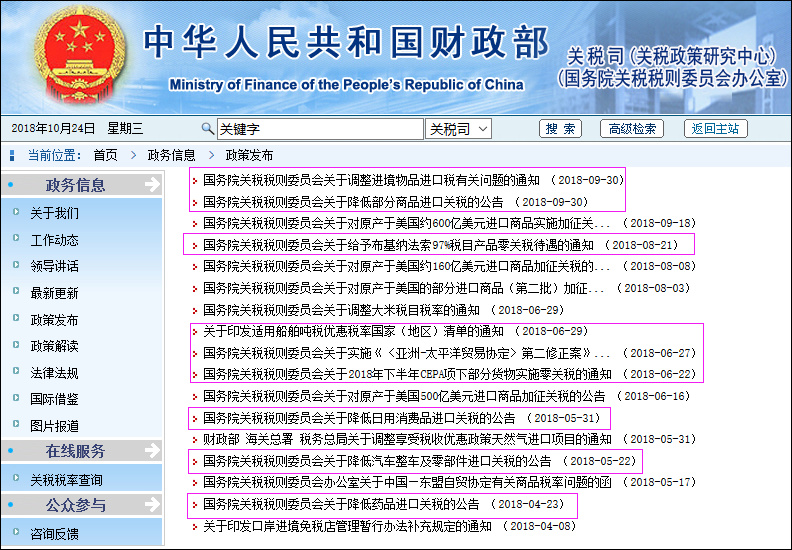
Task: Open notice about 美国约160亿美元进口商品
Action: point(407,266)
